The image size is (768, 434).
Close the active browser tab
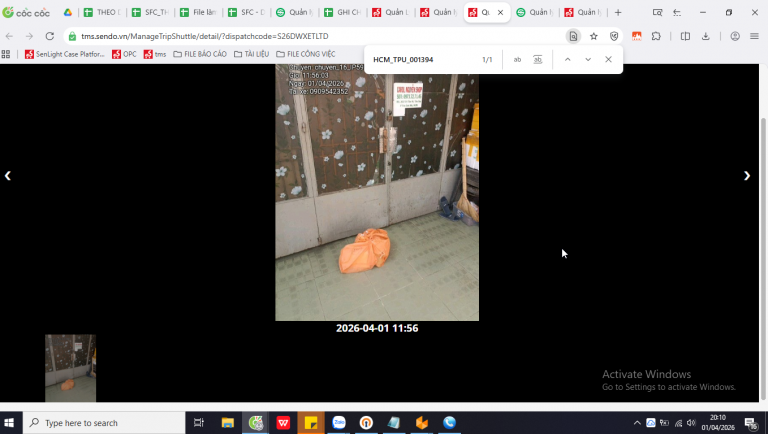click(500, 12)
